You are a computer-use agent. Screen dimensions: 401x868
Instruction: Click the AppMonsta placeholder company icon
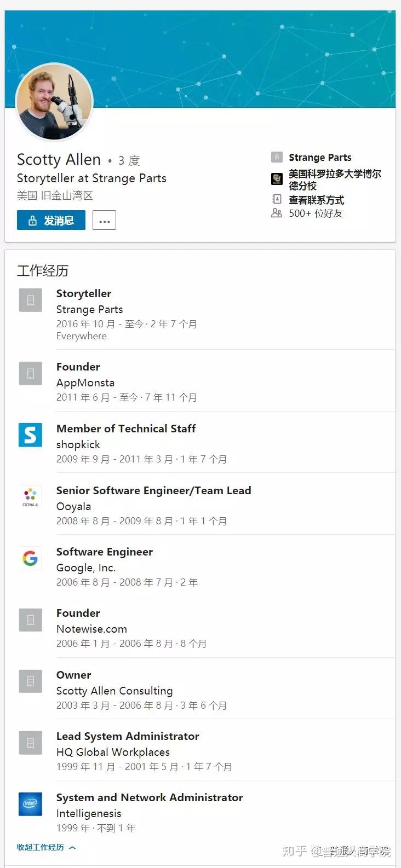30,373
